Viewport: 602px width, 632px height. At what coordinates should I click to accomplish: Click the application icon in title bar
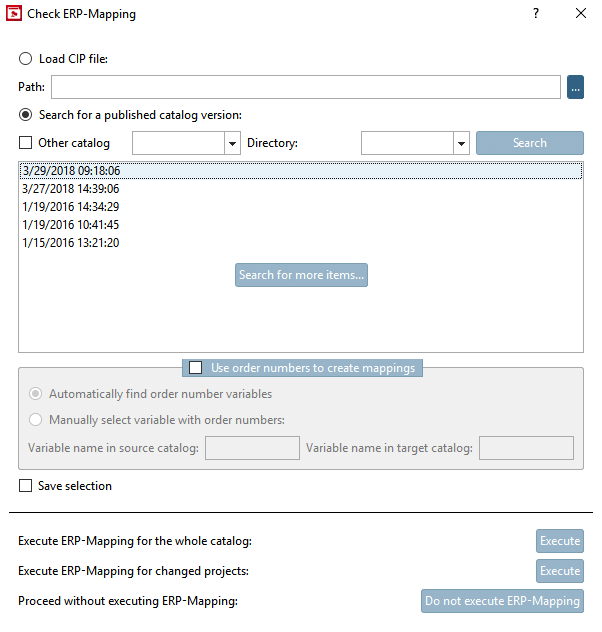[14, 14]
